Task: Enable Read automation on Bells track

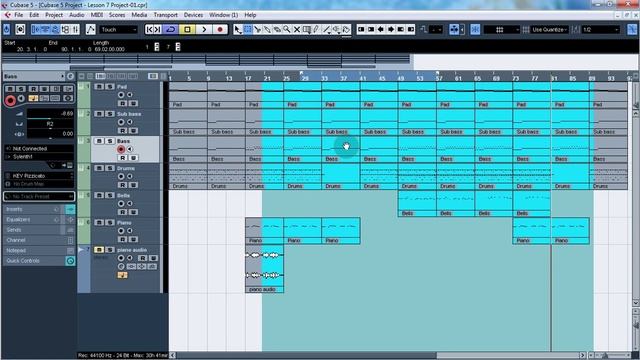Action: 122,212
